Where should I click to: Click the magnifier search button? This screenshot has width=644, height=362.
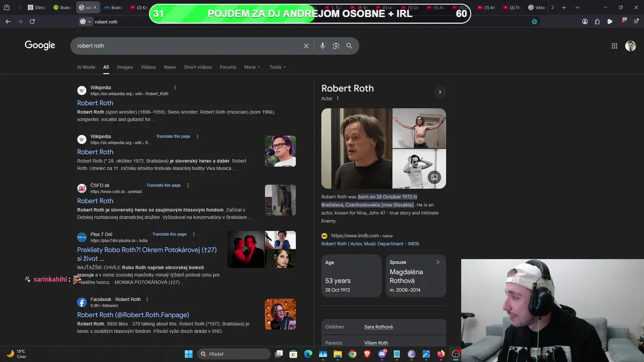349,46
